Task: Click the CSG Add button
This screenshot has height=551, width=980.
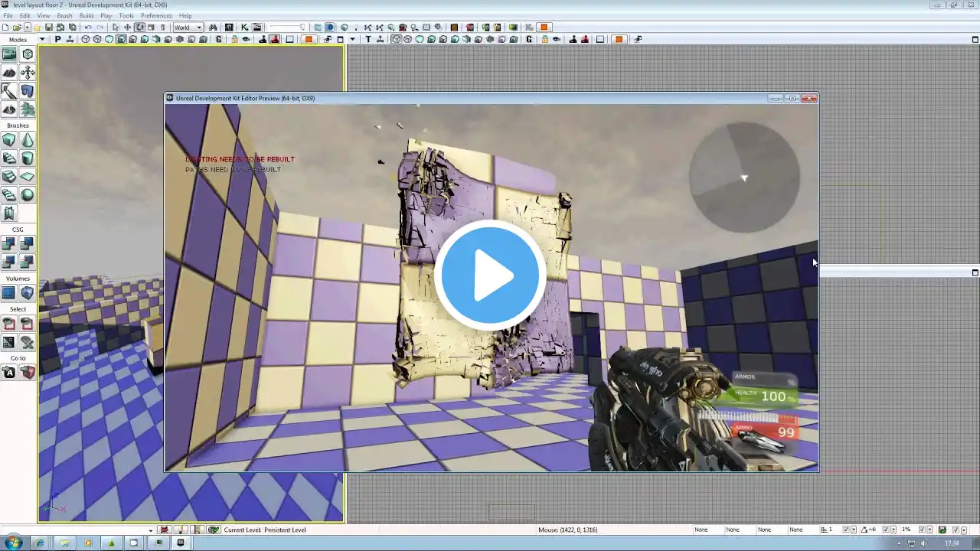Action: point(9,244)
